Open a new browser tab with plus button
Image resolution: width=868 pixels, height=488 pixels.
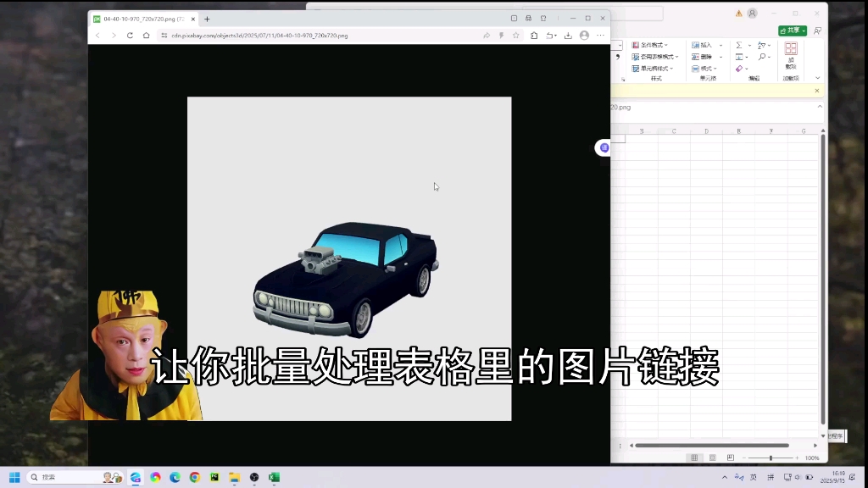[x=208, y=17]
